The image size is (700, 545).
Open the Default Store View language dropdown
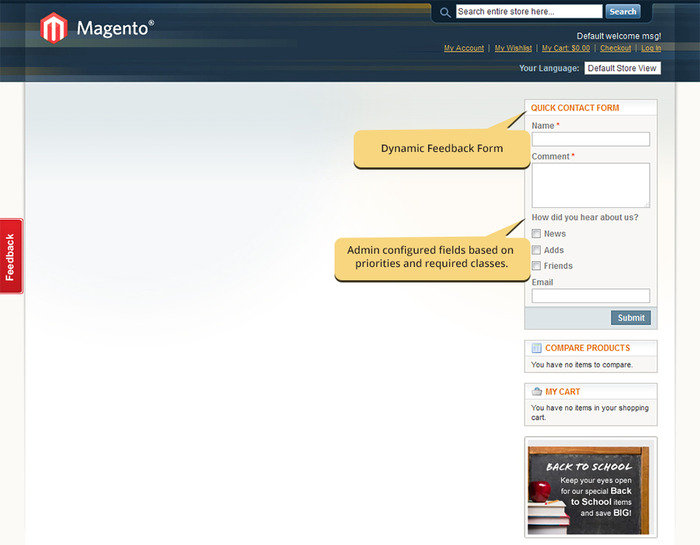622,68
